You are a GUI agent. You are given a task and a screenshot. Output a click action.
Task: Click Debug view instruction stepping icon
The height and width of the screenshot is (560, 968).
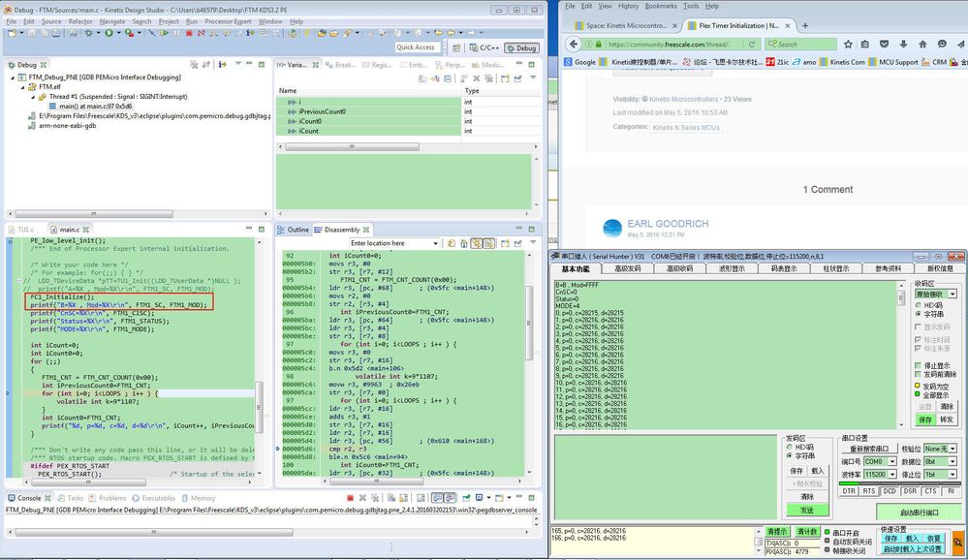222,64
